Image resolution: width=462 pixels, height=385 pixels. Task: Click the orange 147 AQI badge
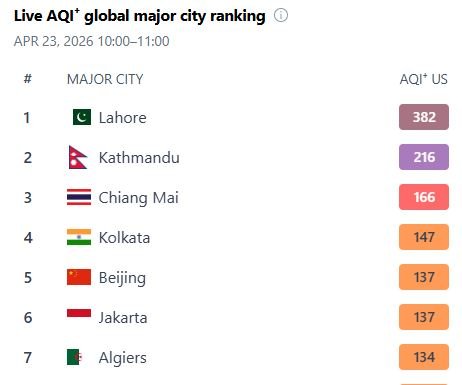tap(424, 237)
